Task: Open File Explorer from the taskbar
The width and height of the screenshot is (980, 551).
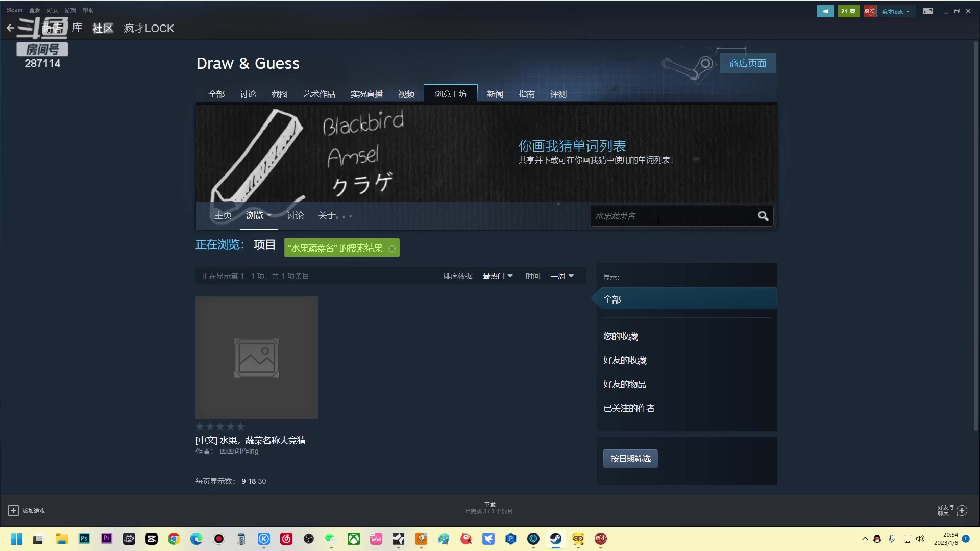Action: (x=62, y=539)
